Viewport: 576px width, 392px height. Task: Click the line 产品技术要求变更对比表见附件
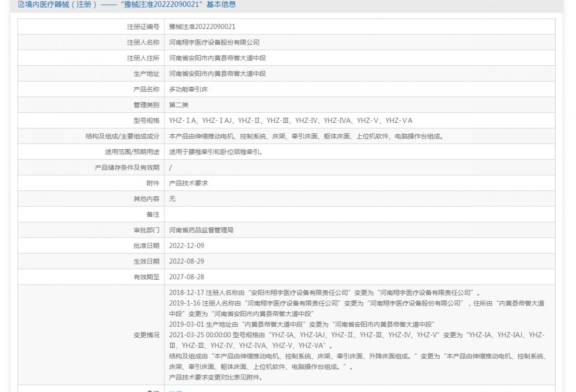(x=216, y=378)
